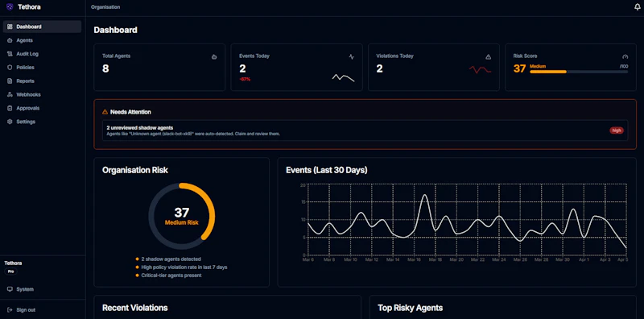
Task: Click the Mar 16 axis label
Action: [x=415, y=260]
